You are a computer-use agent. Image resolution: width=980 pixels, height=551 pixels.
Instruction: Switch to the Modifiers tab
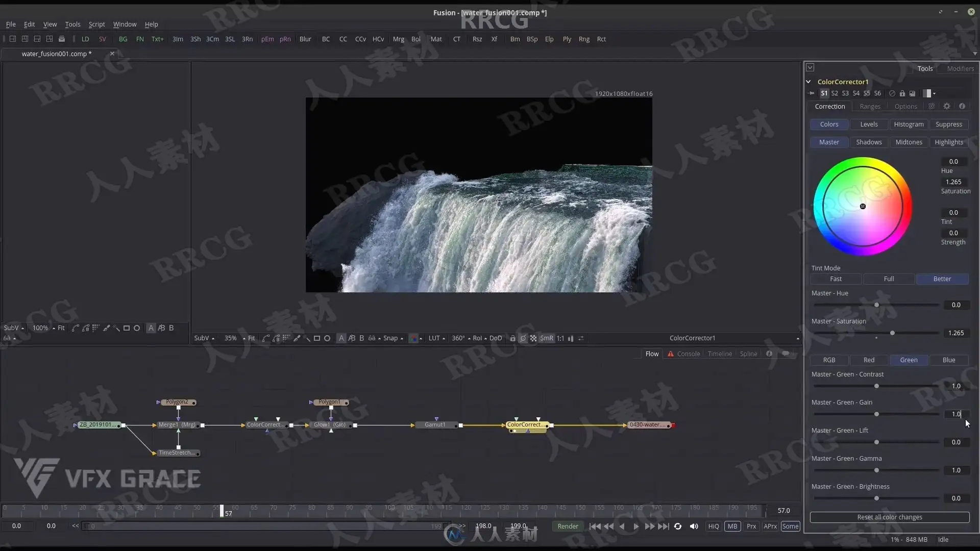(960, 68)
